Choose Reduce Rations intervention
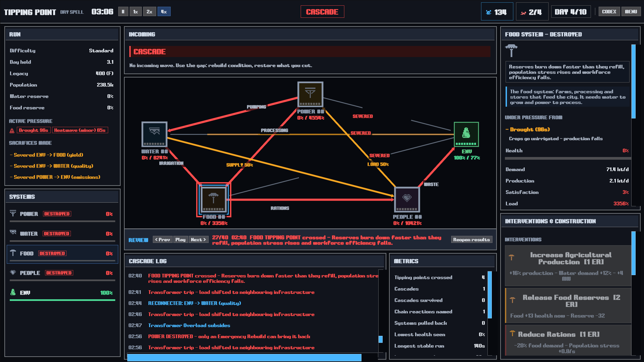Viewport: 644px width, 362px height. (568, 340)
